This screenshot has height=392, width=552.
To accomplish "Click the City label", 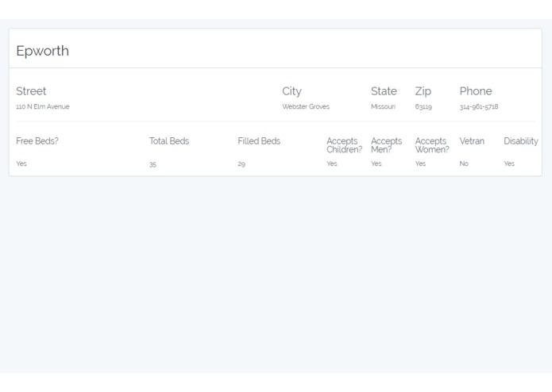I will 291,91.
